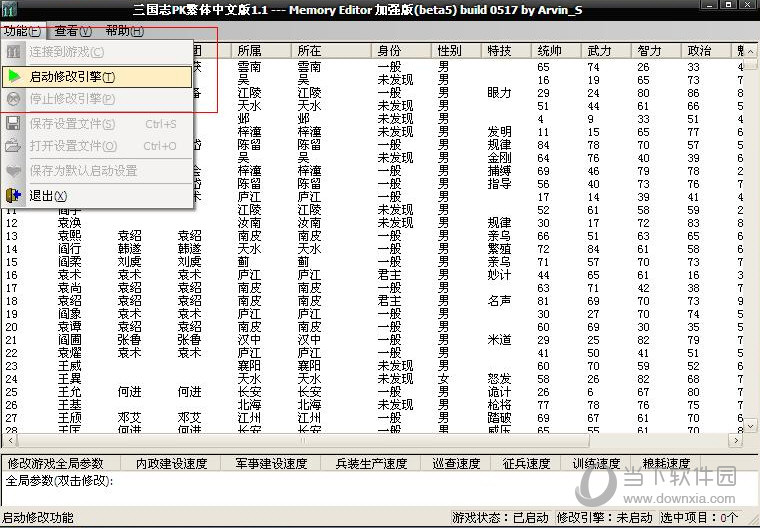Viewport: 760px width, 528px height.
Task: Click 游戏状态：已启动 status bar entry
Action: (x=500, y=518)
